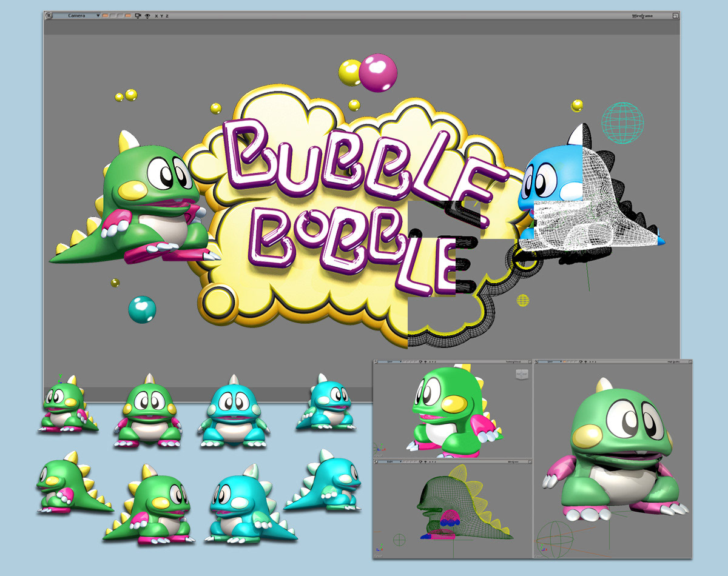
Task: Open the Wireframe display mode menu in main viewport
Action: point(642,16)
